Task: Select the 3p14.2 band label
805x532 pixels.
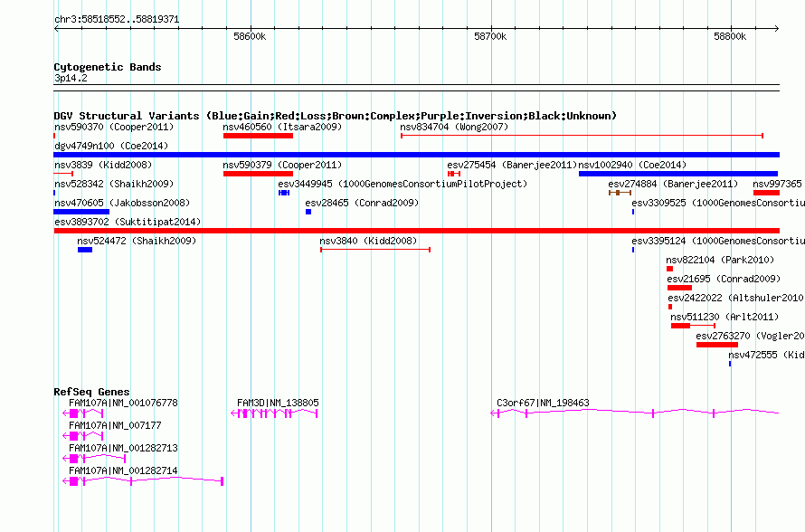Action: point(71,78)
